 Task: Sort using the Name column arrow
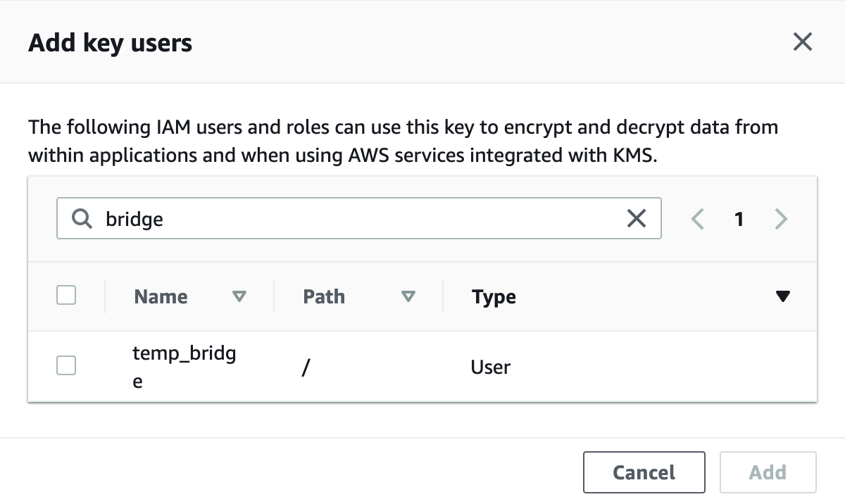[239, 296]
